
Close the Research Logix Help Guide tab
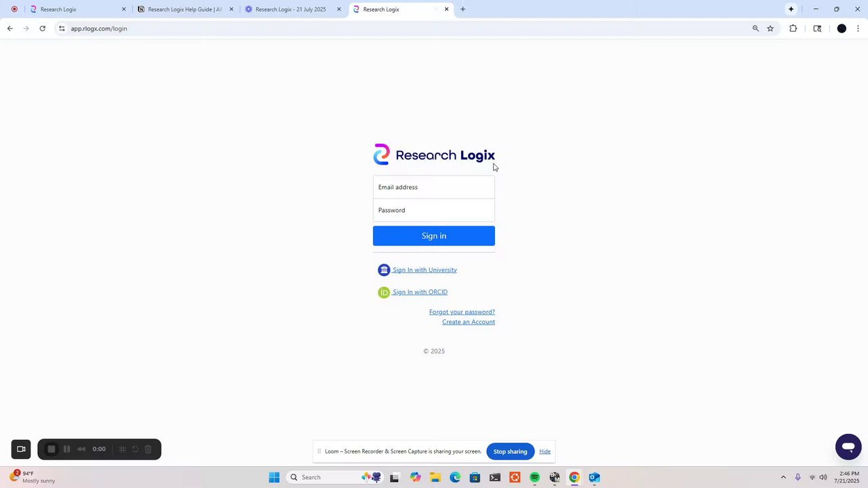point(231,9)
